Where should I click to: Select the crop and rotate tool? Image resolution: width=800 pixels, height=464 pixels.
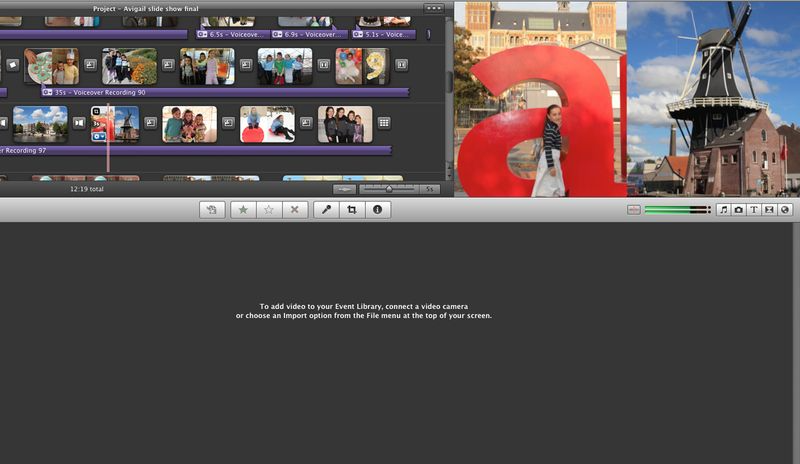tap(352, 210)
